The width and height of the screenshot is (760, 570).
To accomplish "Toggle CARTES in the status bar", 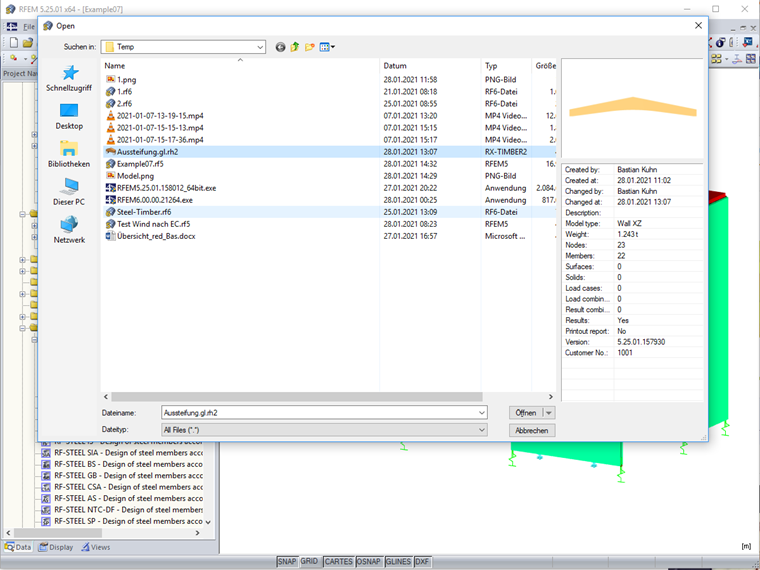I will 338,561.
